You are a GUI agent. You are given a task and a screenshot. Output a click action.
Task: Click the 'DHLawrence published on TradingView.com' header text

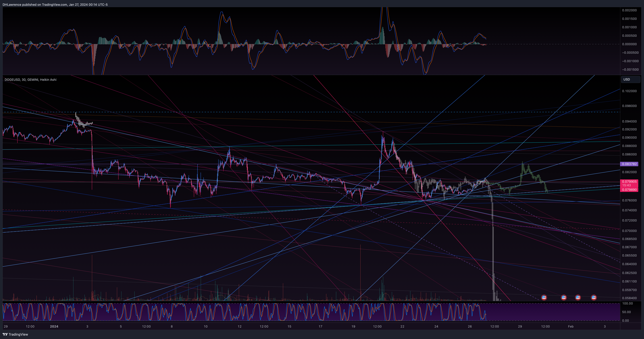[x=35, y=5]
